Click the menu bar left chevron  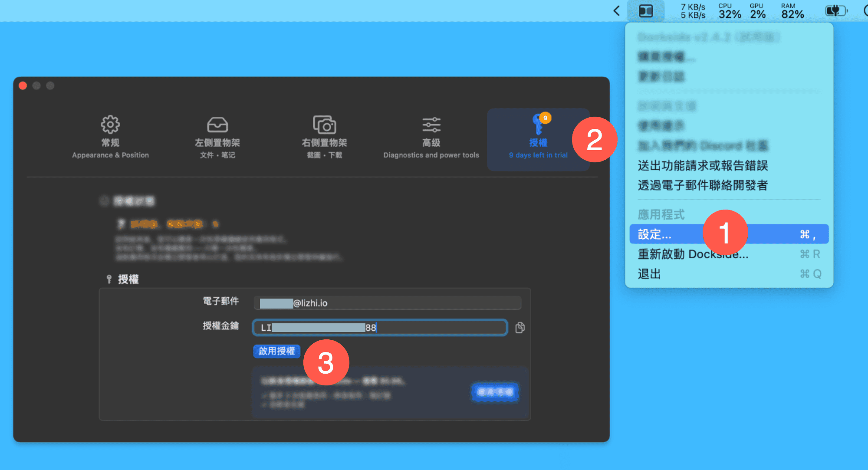pyautogui.click(x=617, y=11)
